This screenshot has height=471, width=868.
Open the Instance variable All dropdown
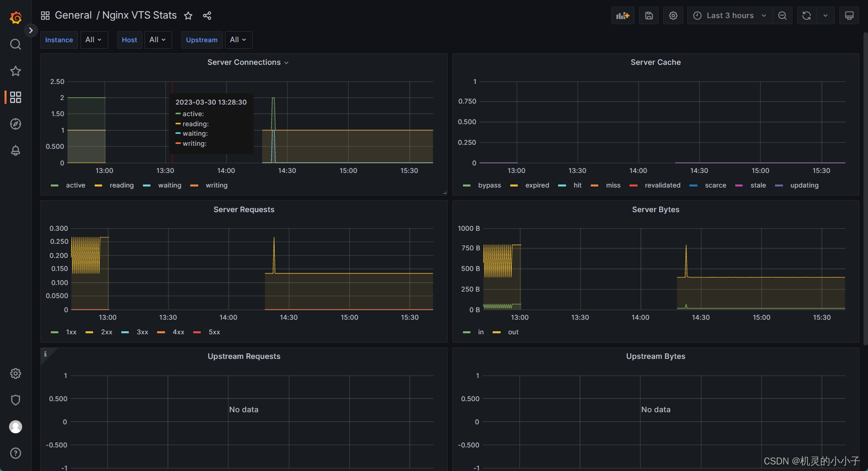(x=94, y=40)
